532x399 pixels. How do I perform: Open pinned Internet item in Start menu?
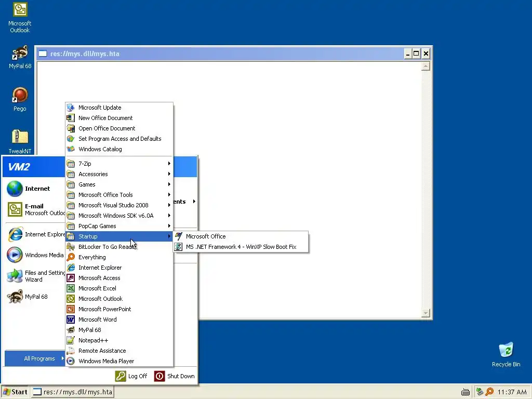[x=35, y=189]
